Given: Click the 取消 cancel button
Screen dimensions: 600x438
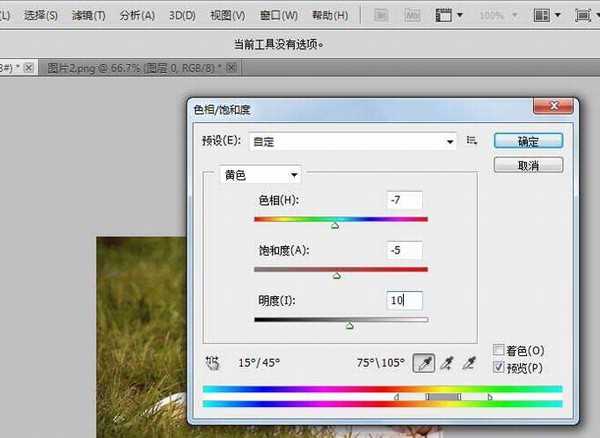Looking at the screenshot, I should pos(528,165).
